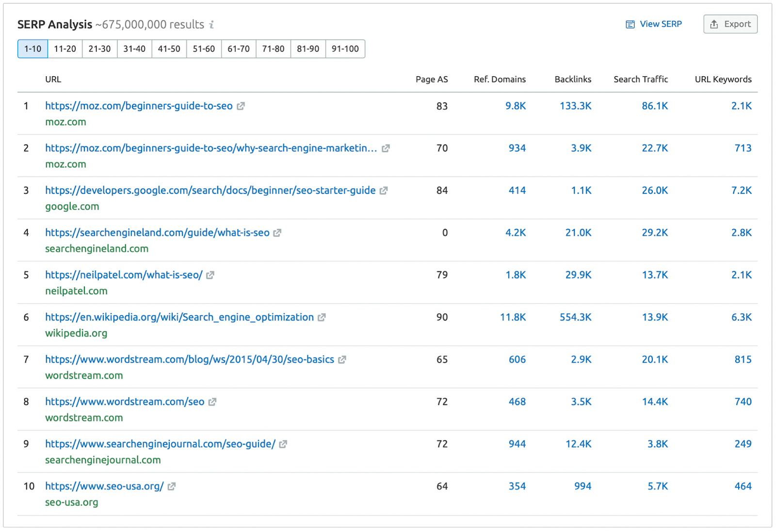Click the wikipedia.org domain text
The image size is (776, 532).
(76, 333)
